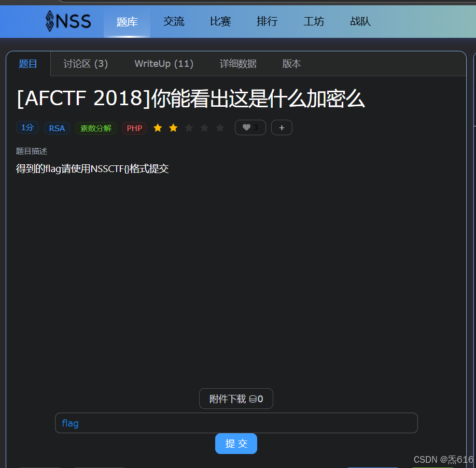Click the RSA tag
Viewport: 476px width, 468px height.
[x=57, y=128]
